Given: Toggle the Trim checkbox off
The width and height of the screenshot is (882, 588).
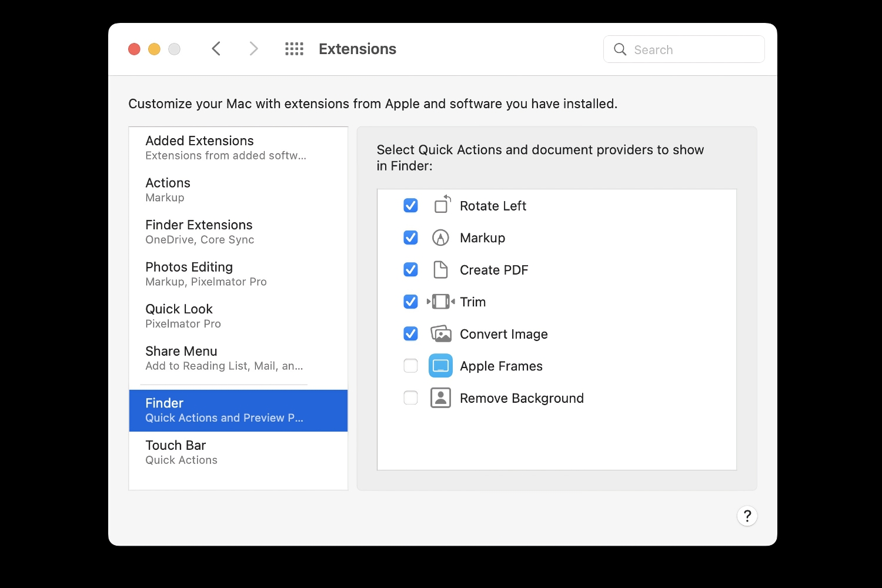Looking at the screenshot, I should pos(410,302).
